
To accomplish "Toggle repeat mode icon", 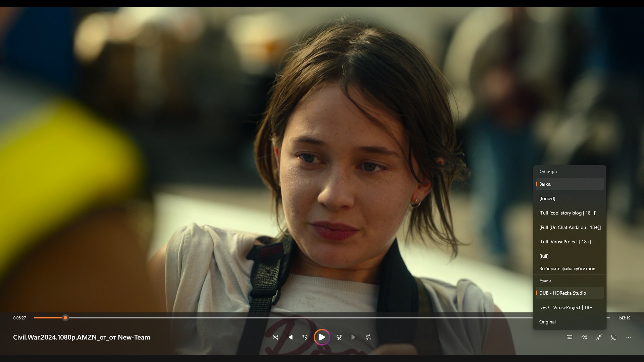I will point(369,337).
